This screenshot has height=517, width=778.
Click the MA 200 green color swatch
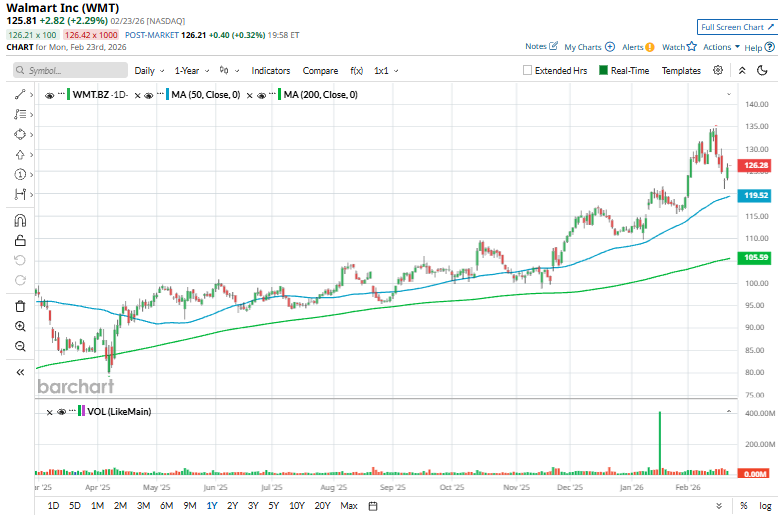click(280, 94)
